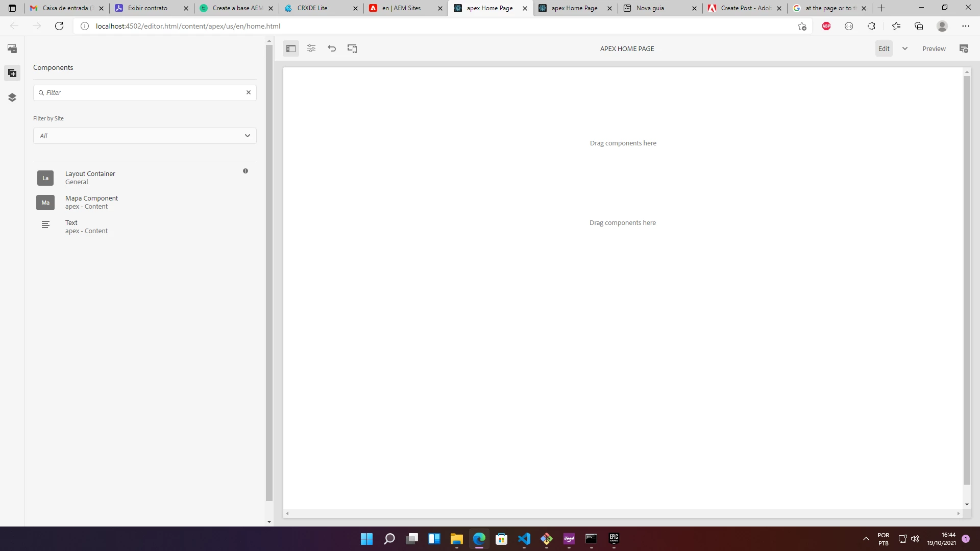Switch to CRXDE Lite browser tab
The width and height of the screenshot is (980, 551).
(312, 8)
